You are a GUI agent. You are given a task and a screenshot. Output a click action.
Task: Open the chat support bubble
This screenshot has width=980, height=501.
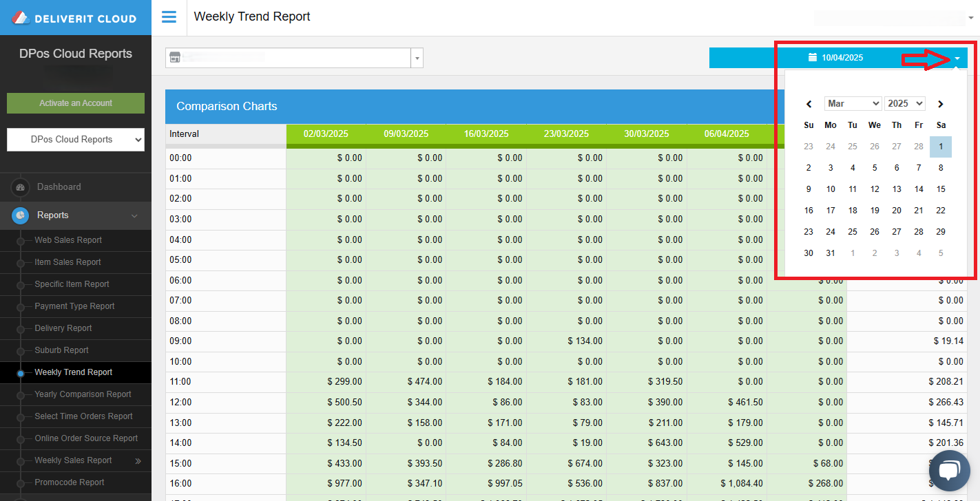949,471
